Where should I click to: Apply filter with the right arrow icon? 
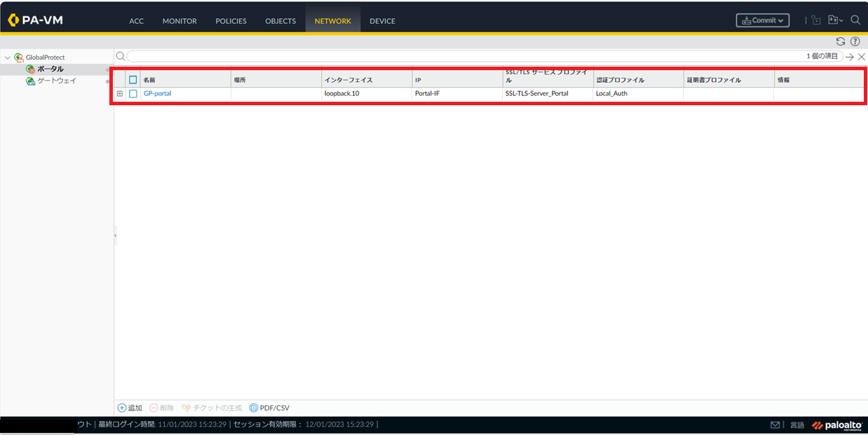850,56
